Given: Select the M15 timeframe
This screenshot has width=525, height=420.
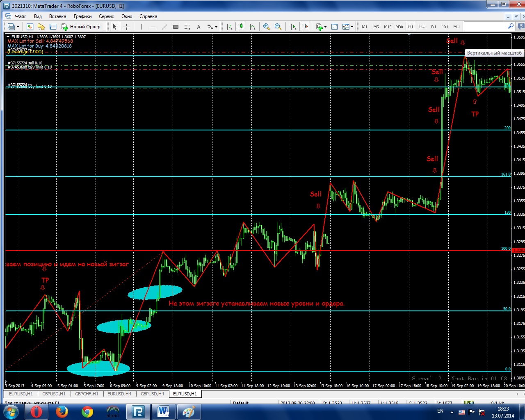Looking at the screenshot, I should [388, 27].
